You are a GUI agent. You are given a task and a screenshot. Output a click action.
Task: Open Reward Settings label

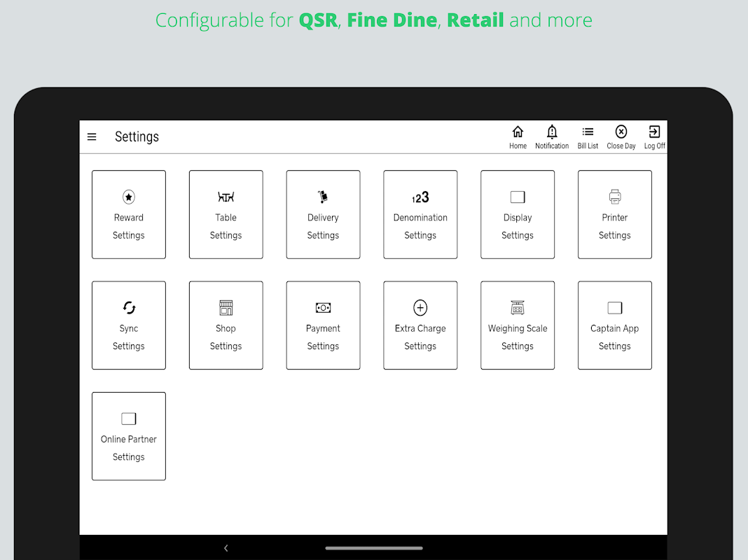(x=129, y=226)
